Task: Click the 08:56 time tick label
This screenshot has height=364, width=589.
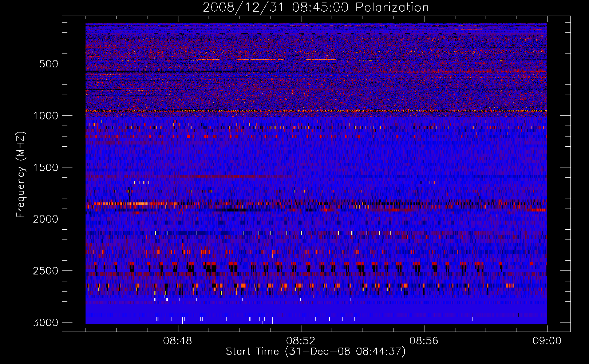Action: [x=424, y=341]
